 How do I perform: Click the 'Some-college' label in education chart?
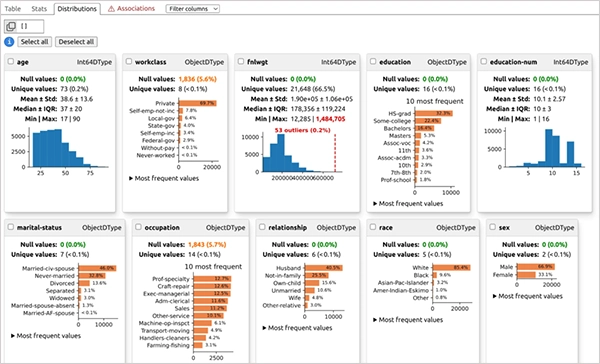(x=392, y=121)
